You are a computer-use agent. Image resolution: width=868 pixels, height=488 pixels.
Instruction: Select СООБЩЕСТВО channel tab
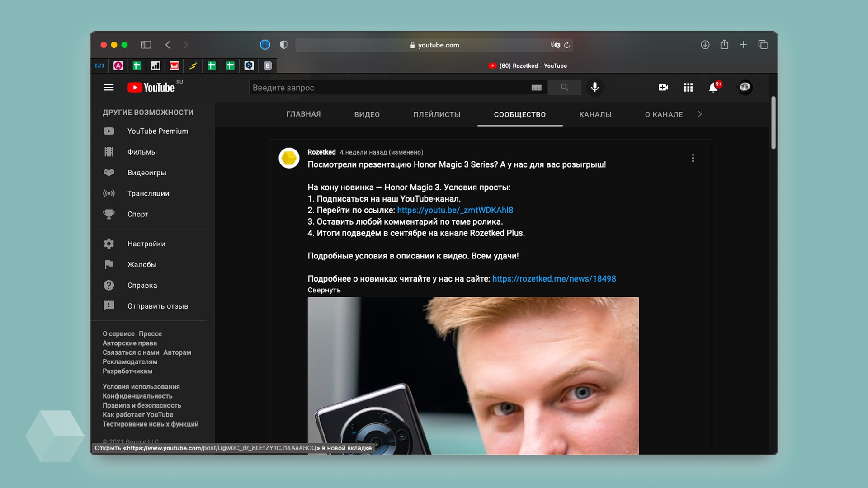coord(520,114)
